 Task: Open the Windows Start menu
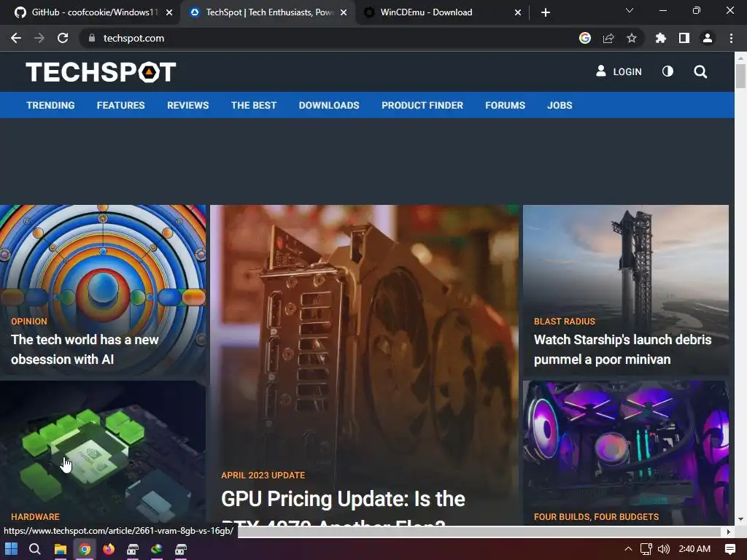tap(11, 549)
